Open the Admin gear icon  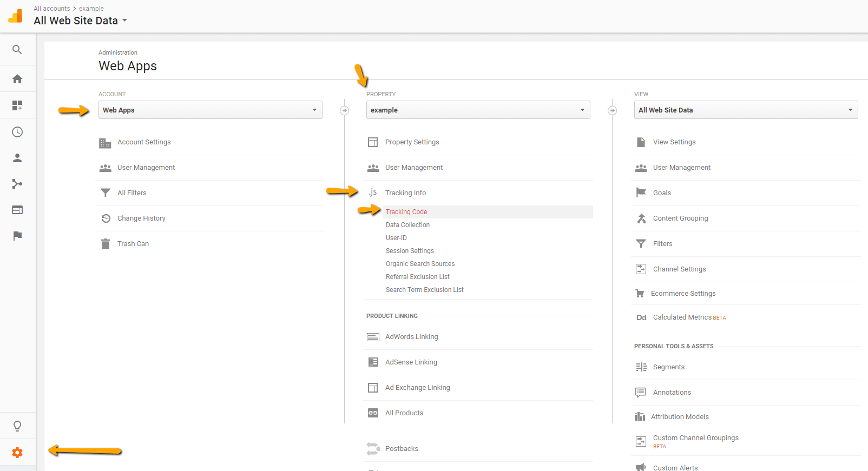click(17, 453)
